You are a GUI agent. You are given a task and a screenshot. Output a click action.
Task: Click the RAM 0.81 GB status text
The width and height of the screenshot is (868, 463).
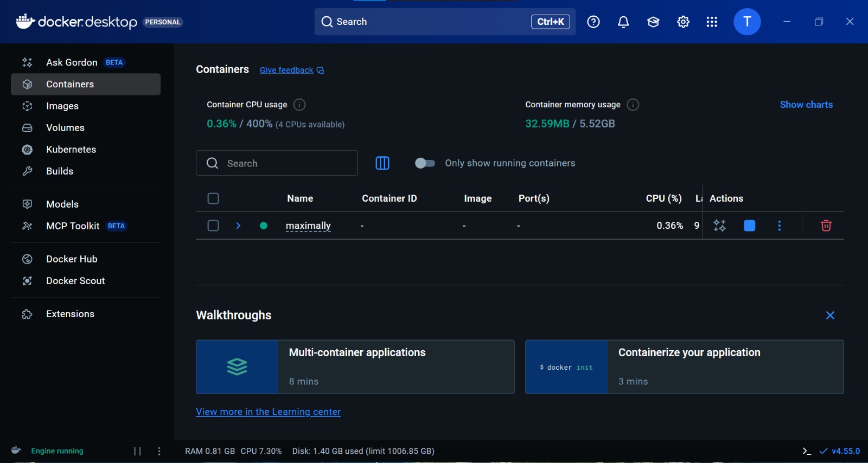pos(210,451)
